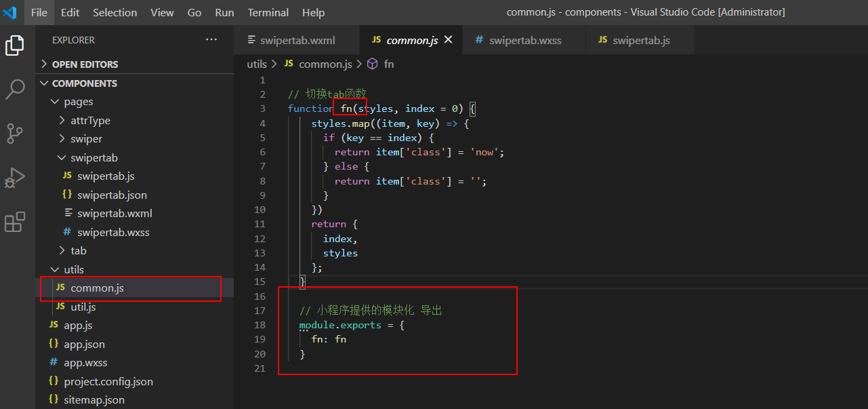Click line number 3 in the gutter

click(x=262, y=109)
